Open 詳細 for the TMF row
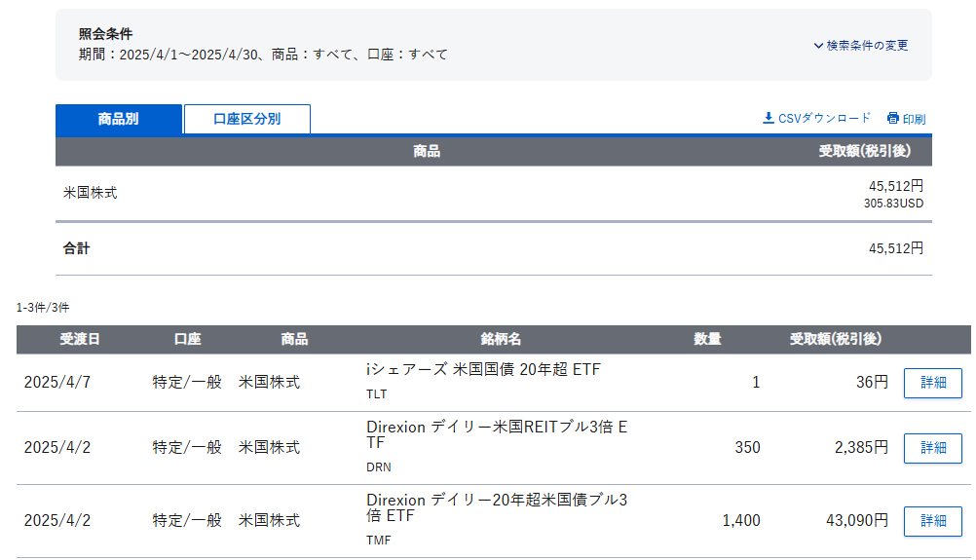The image size is (976, 560). click(932, 521)
